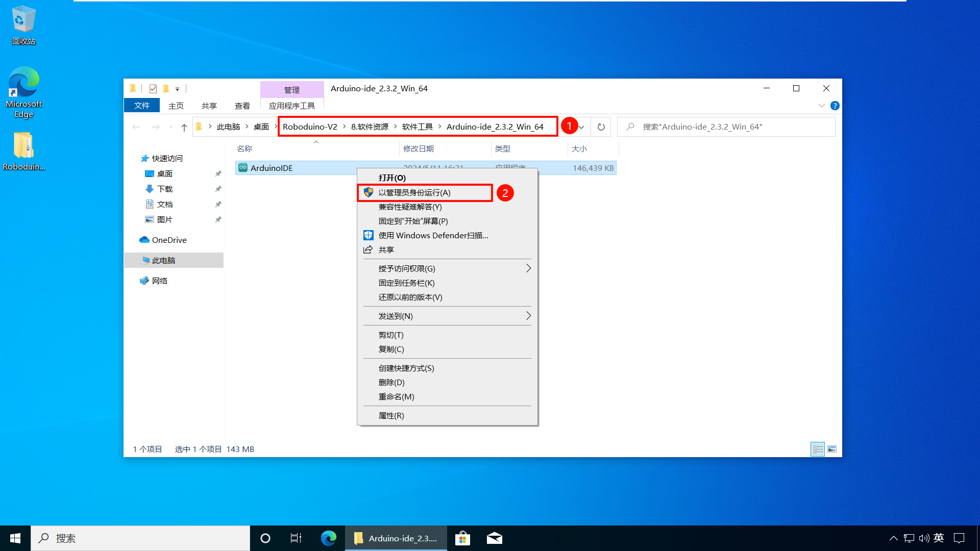Screen dimensions: 980x551
Task: Click the pin icon next to 下载
Action: click(x=218, y=189)
